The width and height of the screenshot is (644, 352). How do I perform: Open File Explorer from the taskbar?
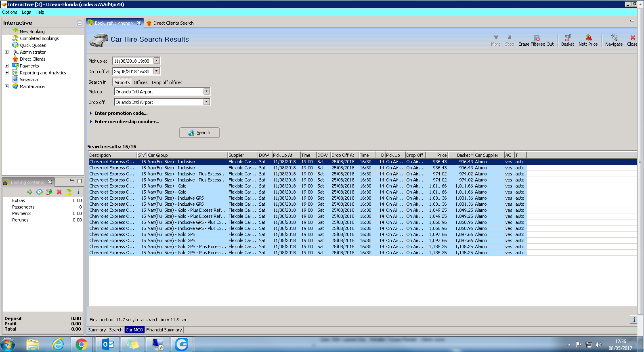(x=33, y=344)
